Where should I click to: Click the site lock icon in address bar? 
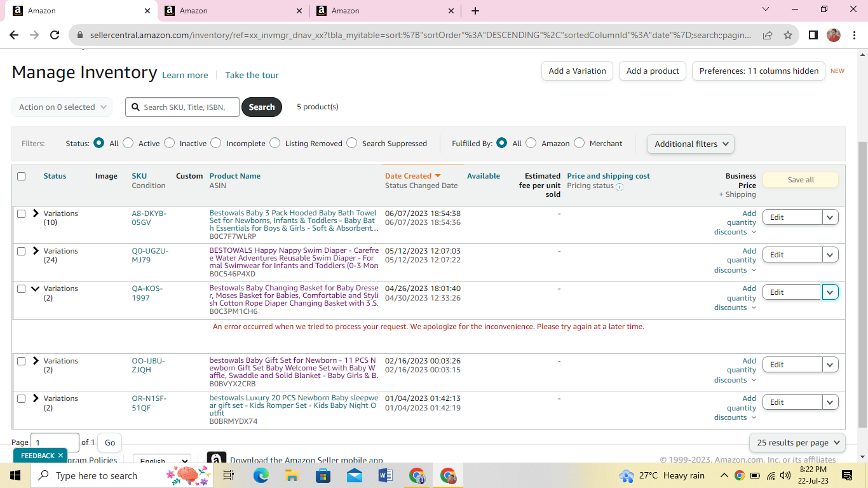click(x=80, y=36)
